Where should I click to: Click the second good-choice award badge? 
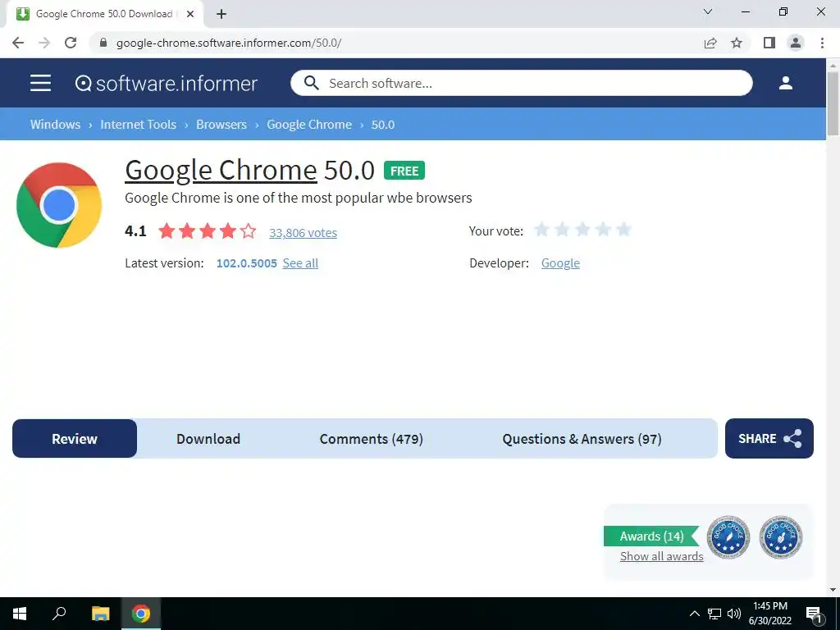click(x=781, y=537)
